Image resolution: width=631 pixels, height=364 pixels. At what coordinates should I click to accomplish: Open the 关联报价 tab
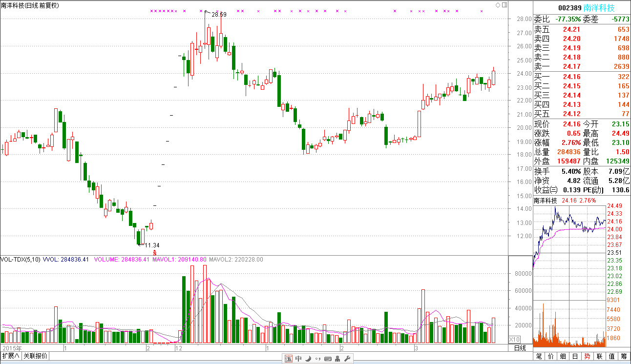[x=35, y=356]
